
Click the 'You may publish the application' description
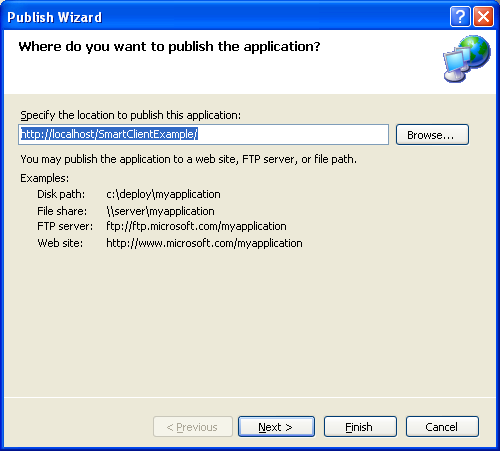(x=188, y=159)
